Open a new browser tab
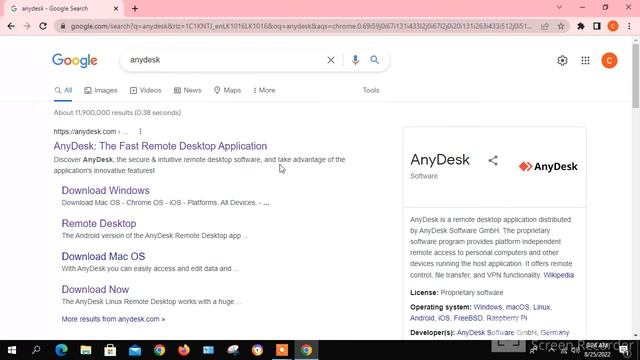The image size is (640, 360). click(135, 8)
